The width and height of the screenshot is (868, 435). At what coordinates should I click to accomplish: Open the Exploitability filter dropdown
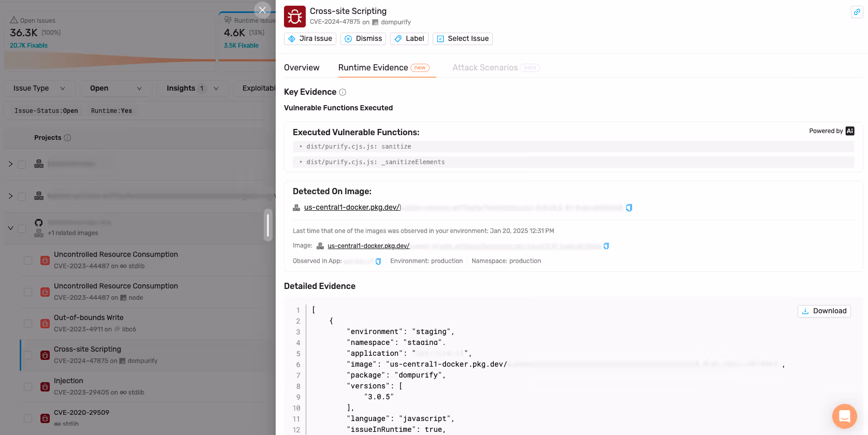pos(255,89)
